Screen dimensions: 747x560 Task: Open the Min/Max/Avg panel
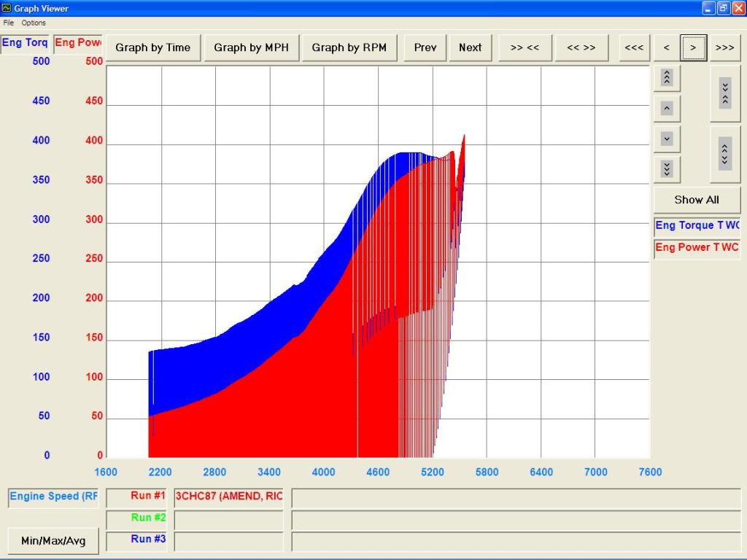click(53, 540)
